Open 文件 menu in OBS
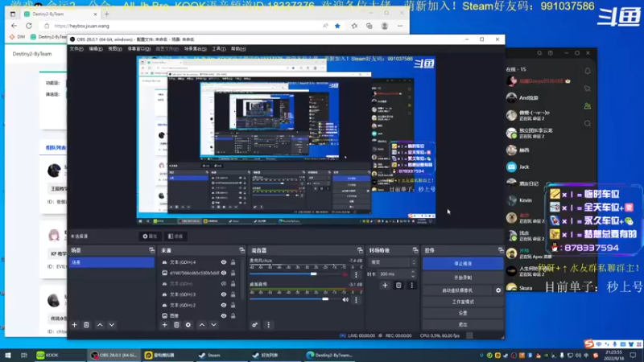 pos(76,49)
